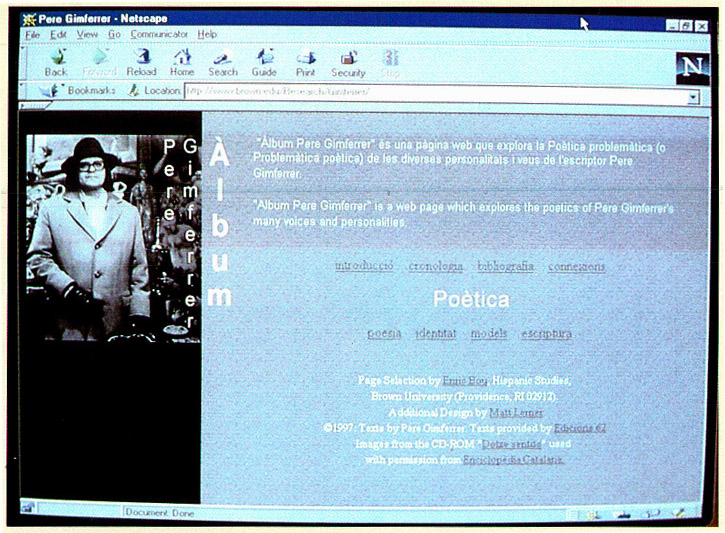
Task: Click the Netscape N logo
Action: click(691, 65)
